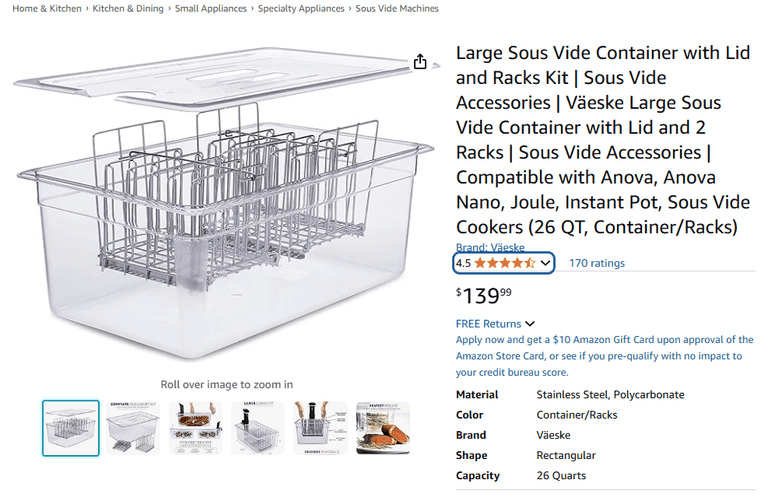Click the 4.5 star rating icons
Image resolution: width=768 pixels, height=497 pixels.
pos(505,263)
